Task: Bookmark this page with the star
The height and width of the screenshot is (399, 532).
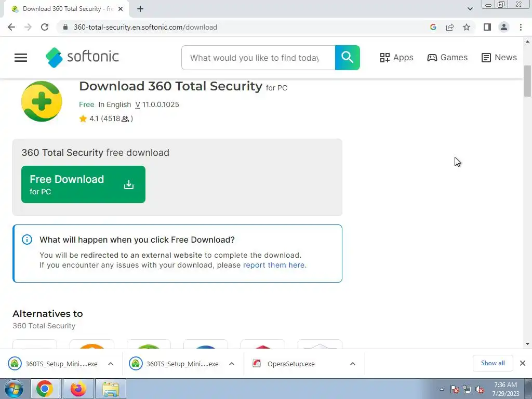Action: tap(467, 27)
